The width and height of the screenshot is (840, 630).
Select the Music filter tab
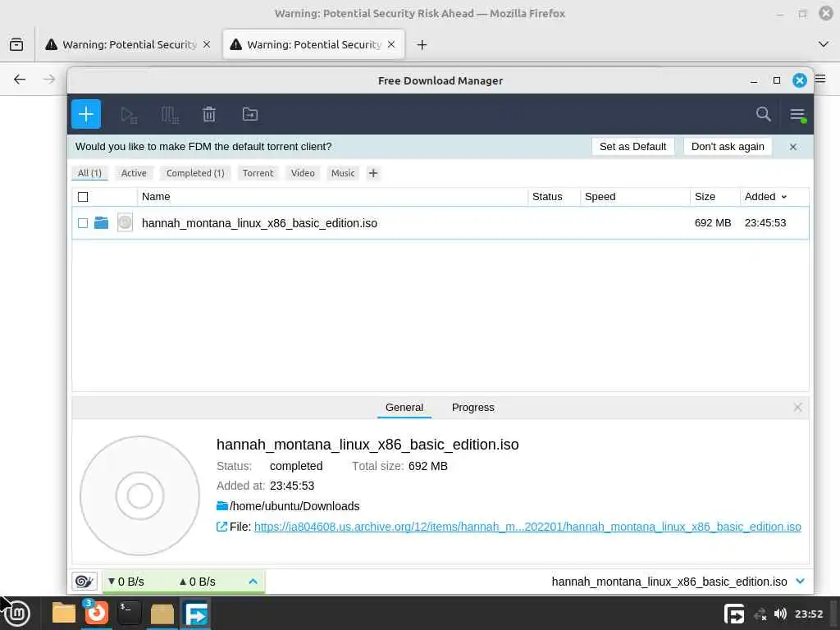pos(343,173)
